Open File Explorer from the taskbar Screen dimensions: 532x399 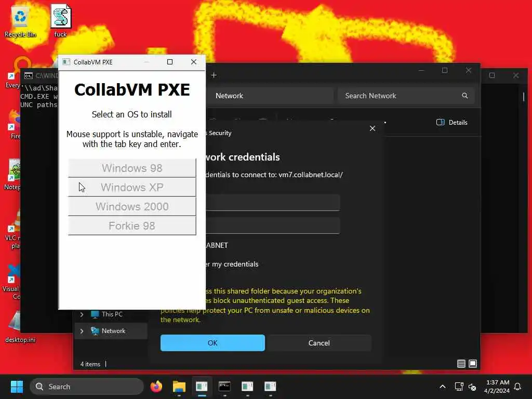pyautogui.click(x=179, y=387)
